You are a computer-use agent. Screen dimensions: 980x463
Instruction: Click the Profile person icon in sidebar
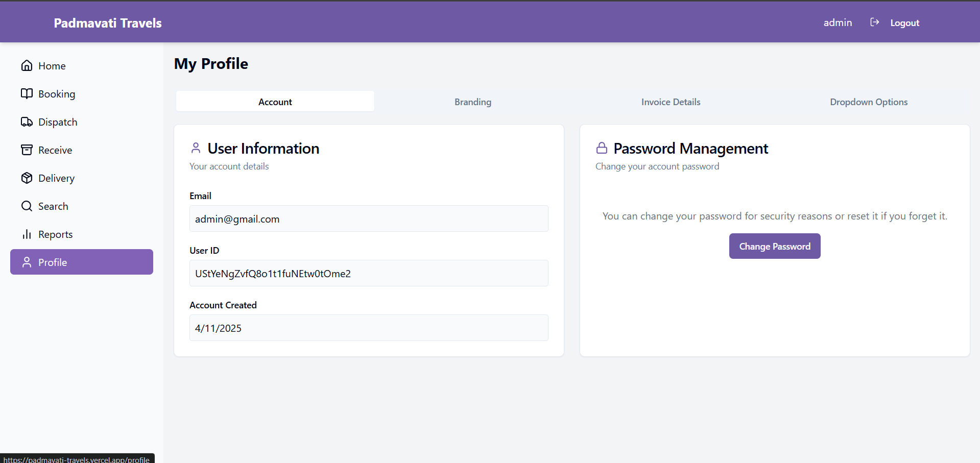click(27, 262)
